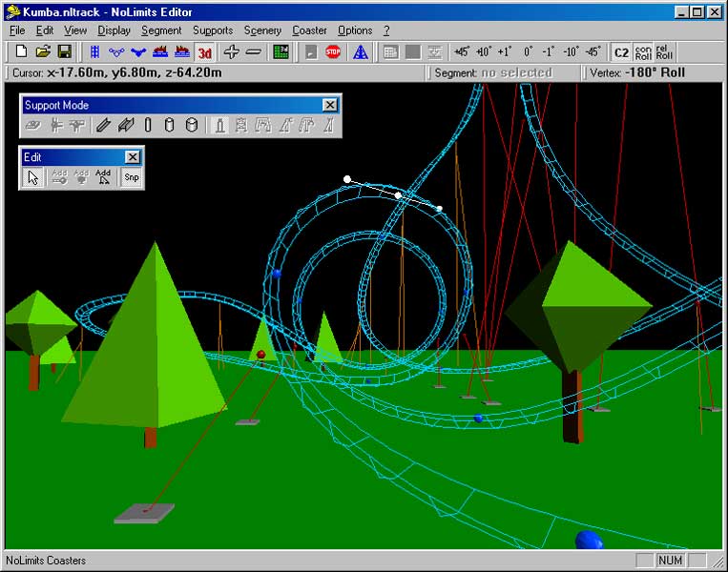Expand the Scenery menu
The width and height of the screenshot is (728, 572).
pos(262,31)
